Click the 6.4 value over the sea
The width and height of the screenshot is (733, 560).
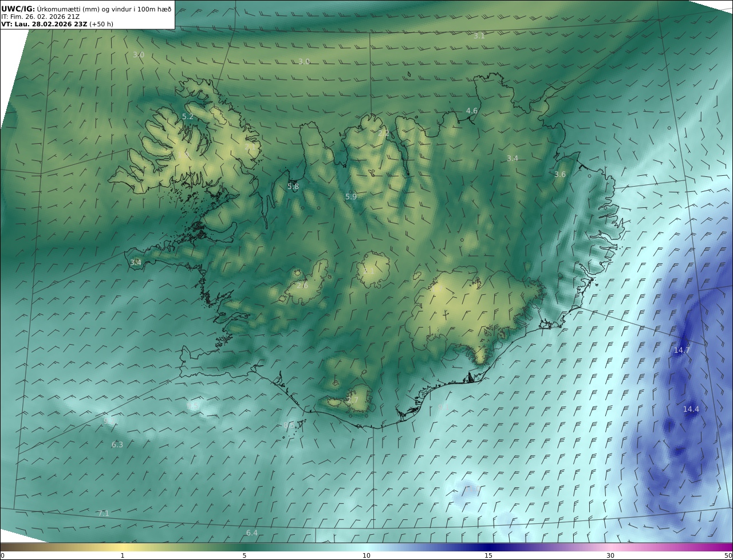pyautogui.click(x=252, y=533)
